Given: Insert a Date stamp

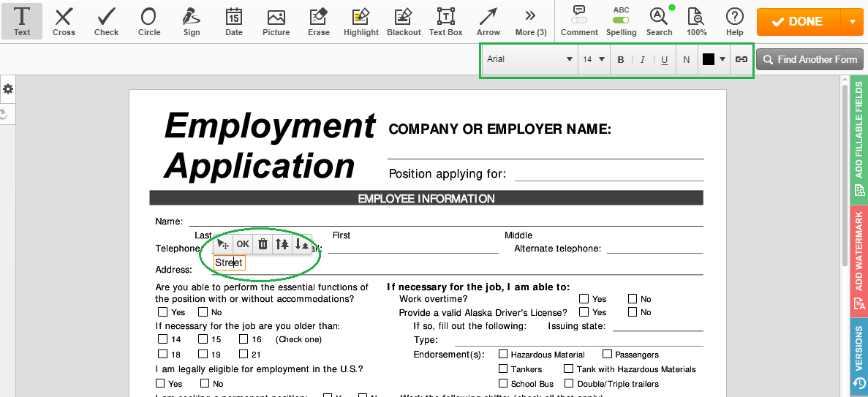Looking at the screenshot, I should click(x=234, y=21).
